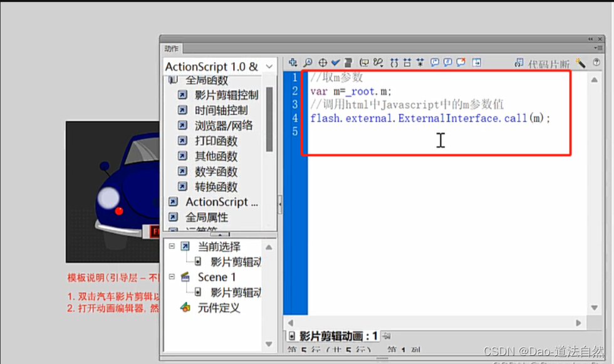Screen dimensions: 614x364
Task: Open the Debug options icon
Action: click(x=378, y=62)
